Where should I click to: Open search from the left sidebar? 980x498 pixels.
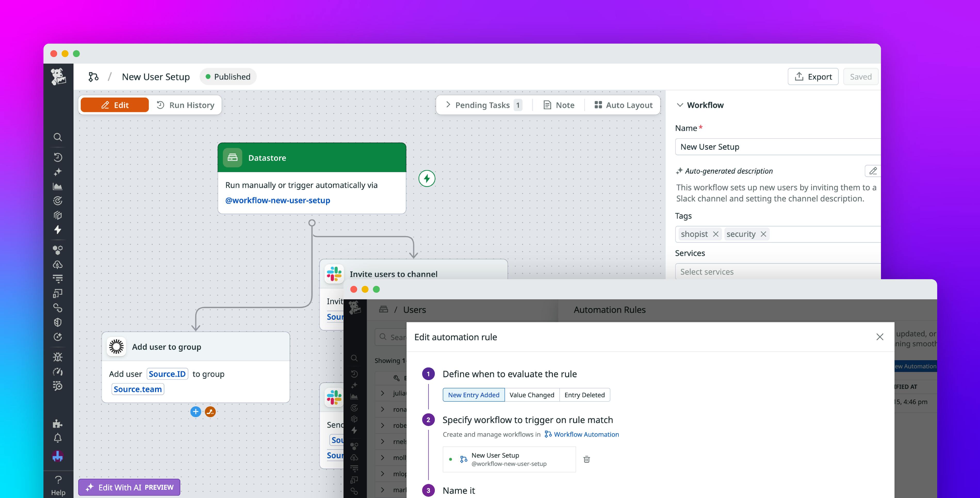58,137
